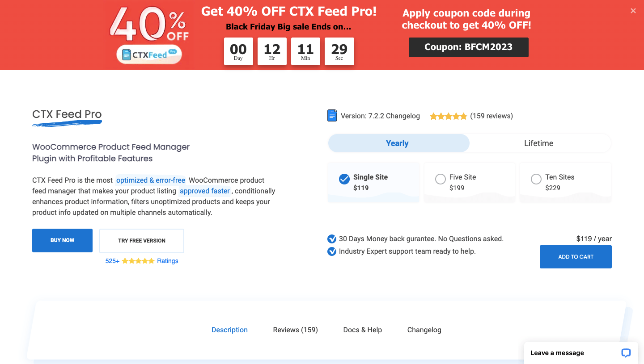Click the checkmark icon beside expert support line
Screen dimensions: 644x364
coord(332,251)
